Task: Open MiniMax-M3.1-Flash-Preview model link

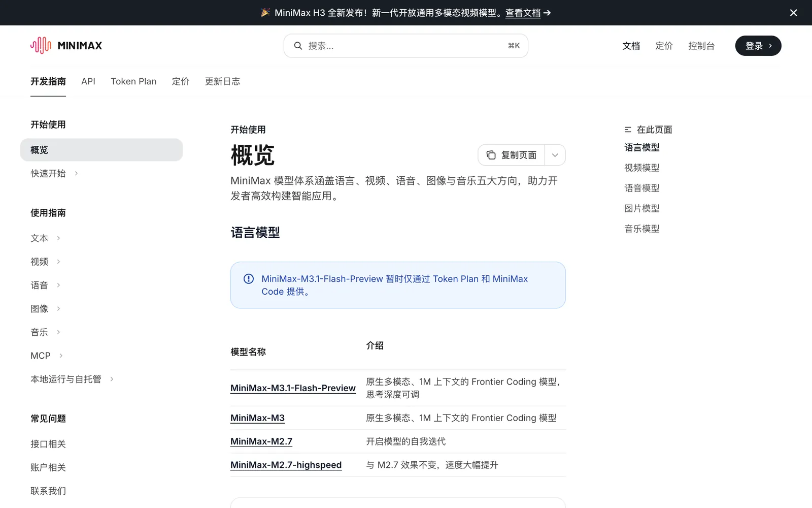Action: (293, 388)
